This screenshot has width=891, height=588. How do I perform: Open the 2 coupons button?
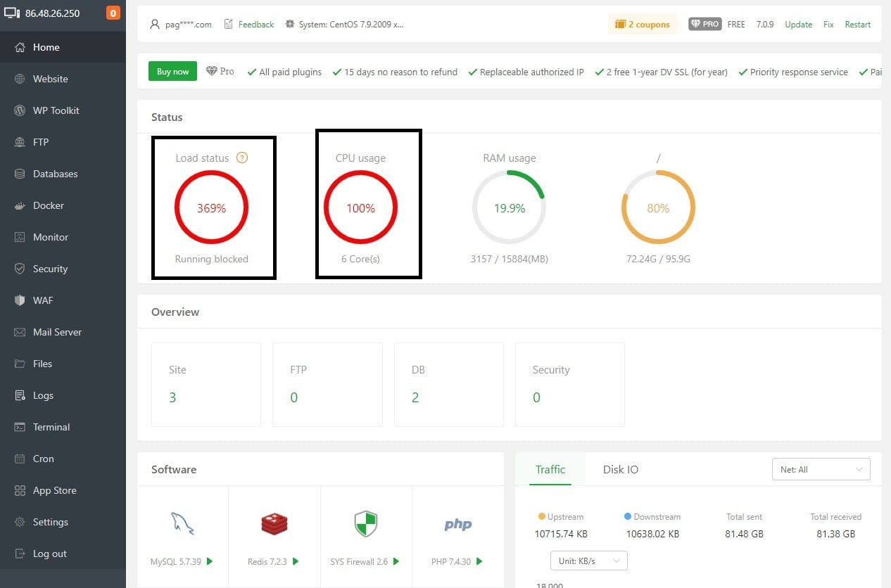click(x=642, y=24)
